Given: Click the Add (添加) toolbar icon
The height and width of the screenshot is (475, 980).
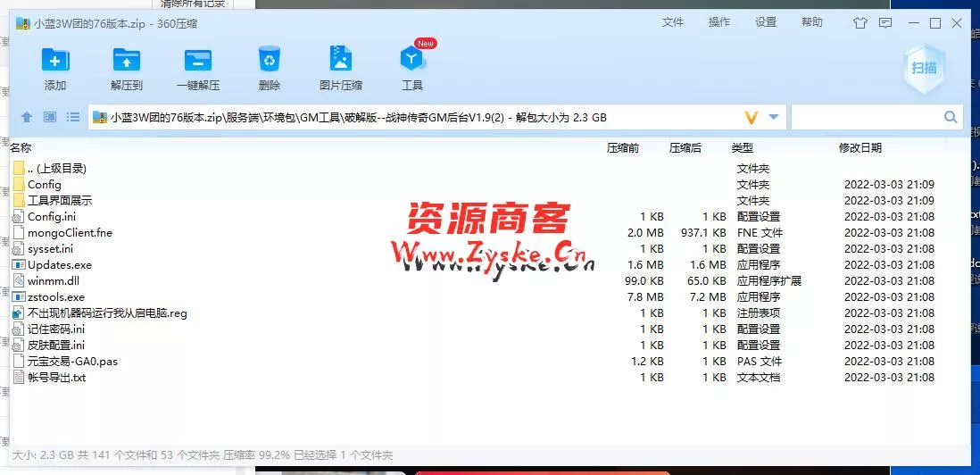Looking at the screenshot, I should click(55, 61).
